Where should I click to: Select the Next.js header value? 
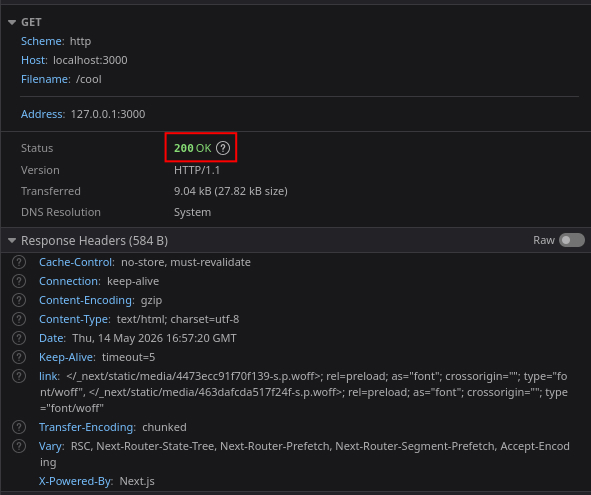137,481
